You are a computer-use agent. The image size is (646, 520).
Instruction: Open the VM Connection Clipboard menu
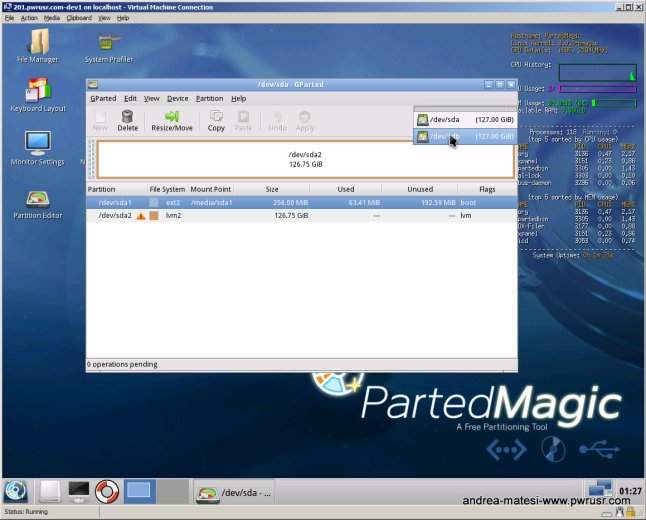click(79, 18)
